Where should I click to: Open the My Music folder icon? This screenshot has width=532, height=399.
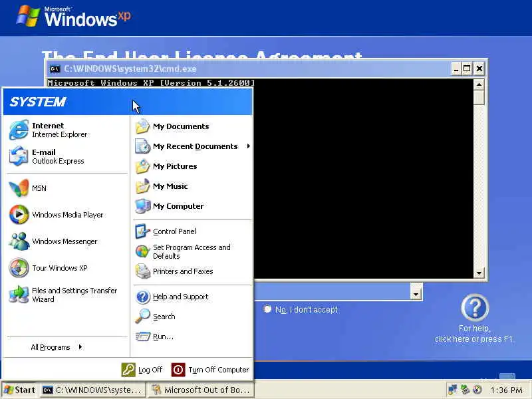[142, 186]
